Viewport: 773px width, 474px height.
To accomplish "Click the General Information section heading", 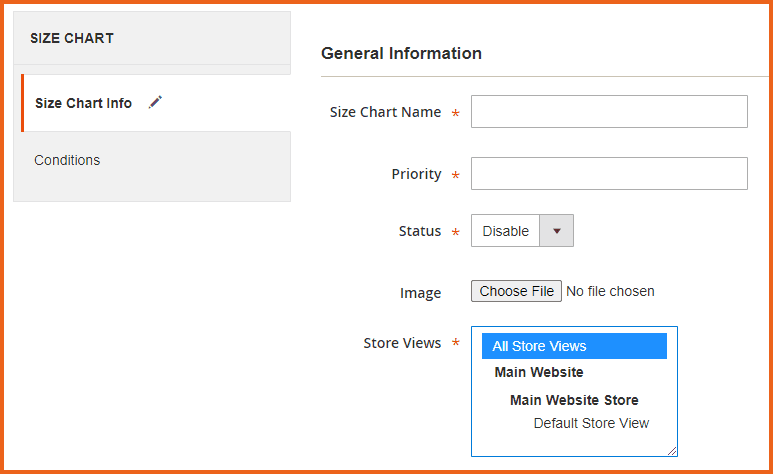I will 401,53.
